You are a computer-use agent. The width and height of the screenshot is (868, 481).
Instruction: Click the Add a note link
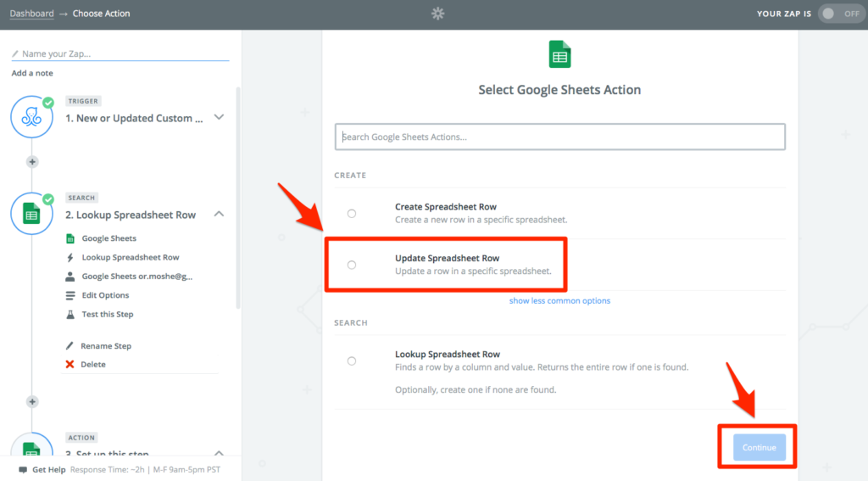(x=32, y=73)
